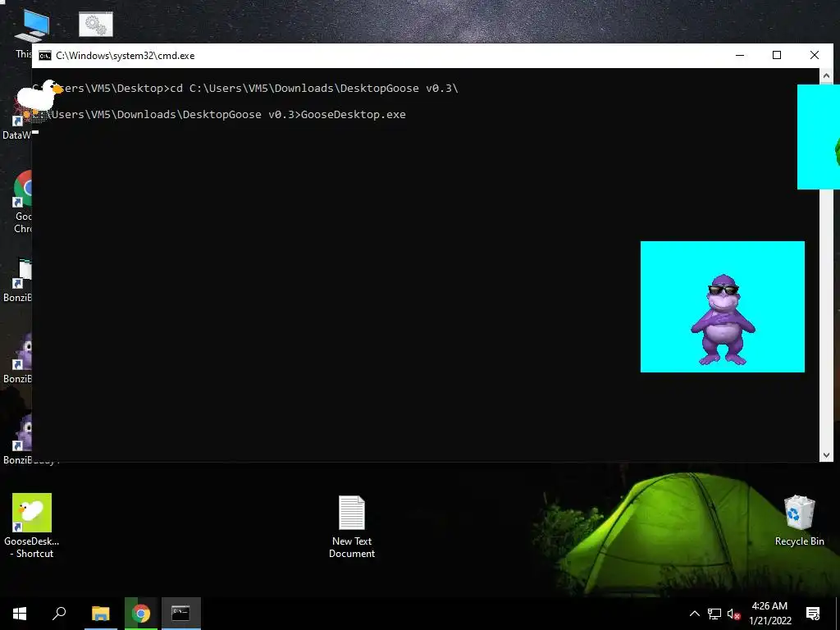Minimize the cmd.exe window
This screenshot has width=840, height=630.
740,55
